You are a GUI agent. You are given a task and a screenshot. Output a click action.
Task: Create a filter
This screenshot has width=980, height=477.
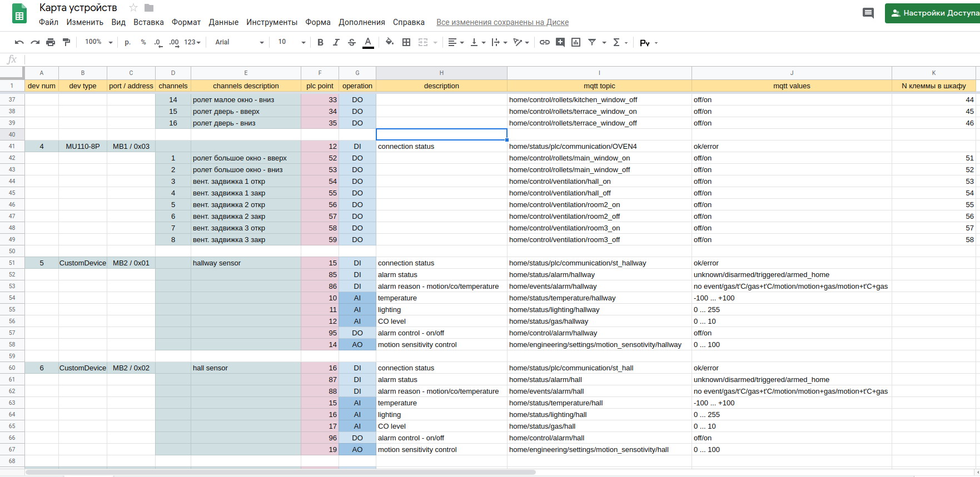click(592, 42)
